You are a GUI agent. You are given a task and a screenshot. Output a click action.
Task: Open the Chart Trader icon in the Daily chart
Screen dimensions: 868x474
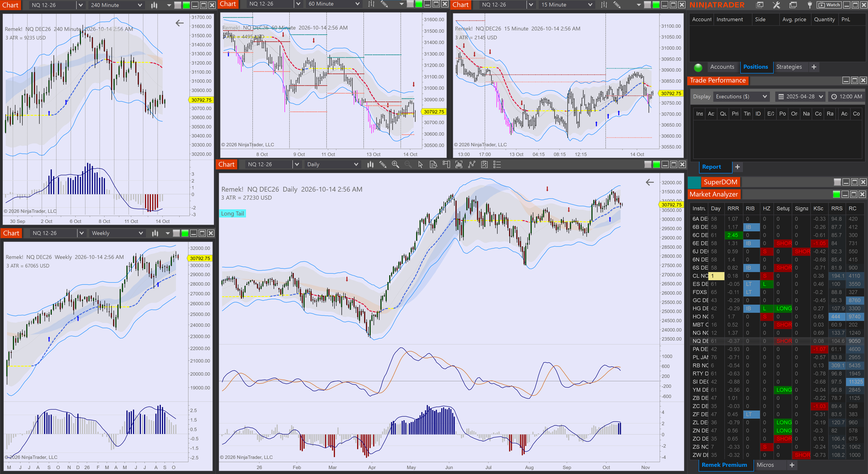click(x=446, y=165)
